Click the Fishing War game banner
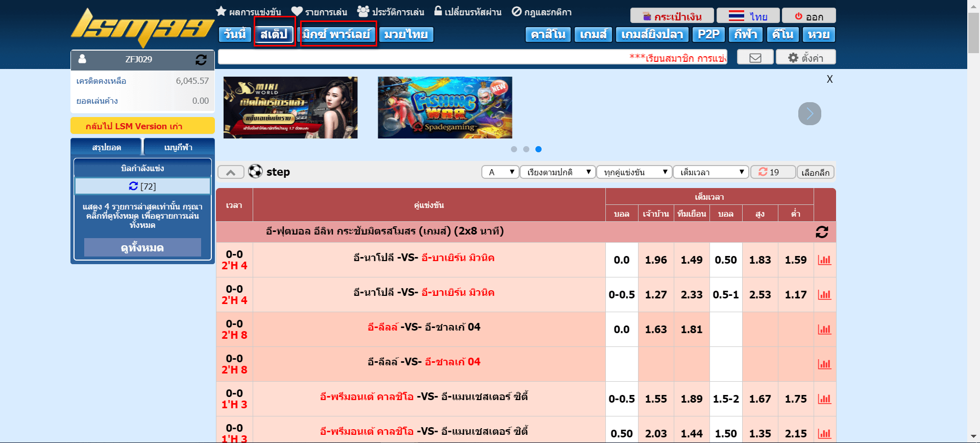The width and height of the screenshot is (980, 443). point(445,107)
